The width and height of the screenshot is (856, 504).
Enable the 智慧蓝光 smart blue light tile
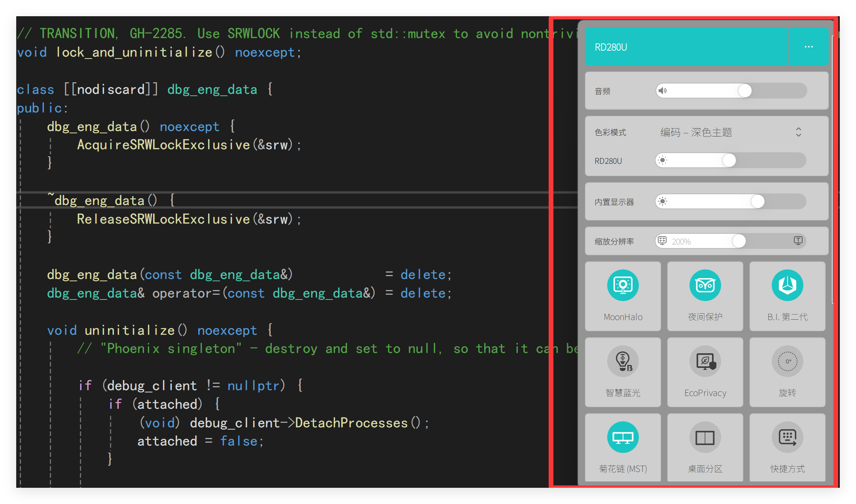coord(623,361)
